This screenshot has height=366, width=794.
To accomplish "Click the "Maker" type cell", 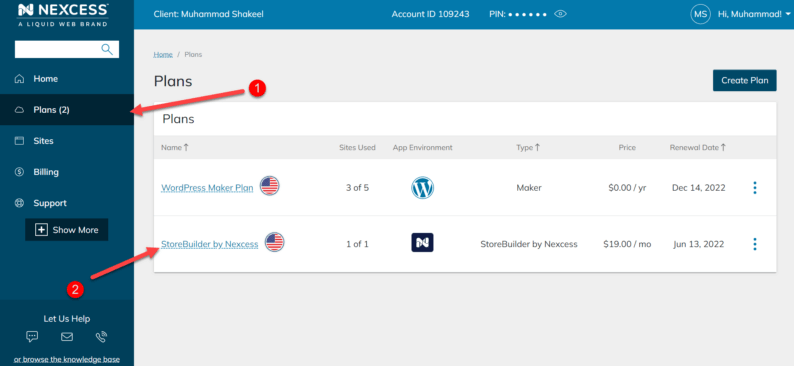I will [529, 188].
